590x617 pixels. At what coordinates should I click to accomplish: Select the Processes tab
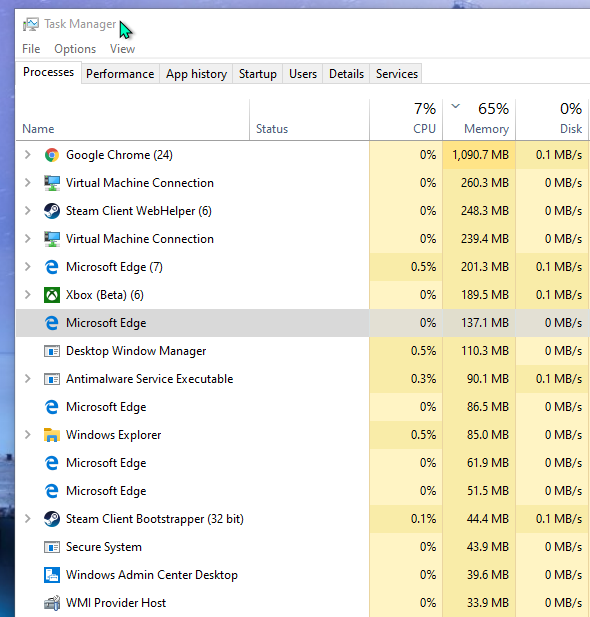(48, 72)
